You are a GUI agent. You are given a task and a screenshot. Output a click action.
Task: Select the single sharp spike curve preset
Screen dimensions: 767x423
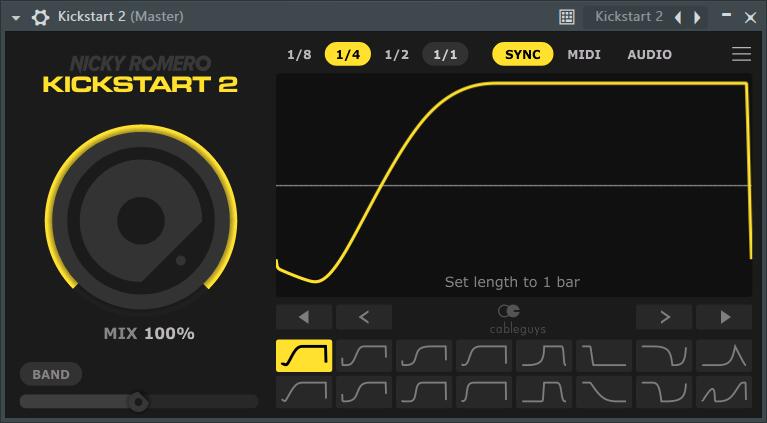pos(724,356)
